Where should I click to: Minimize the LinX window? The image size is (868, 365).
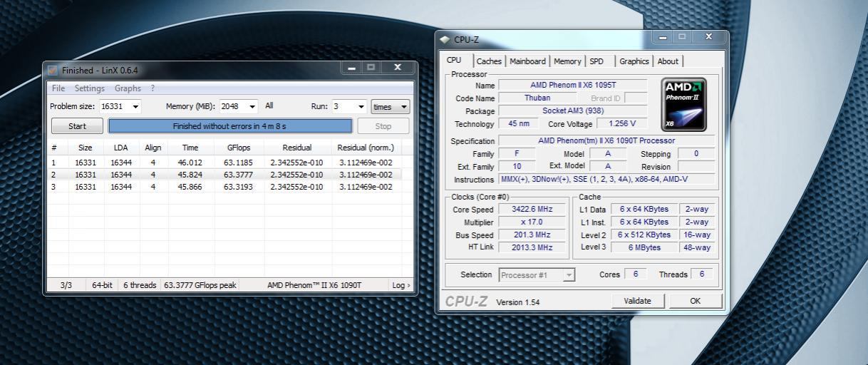click(x=352, y=68)
